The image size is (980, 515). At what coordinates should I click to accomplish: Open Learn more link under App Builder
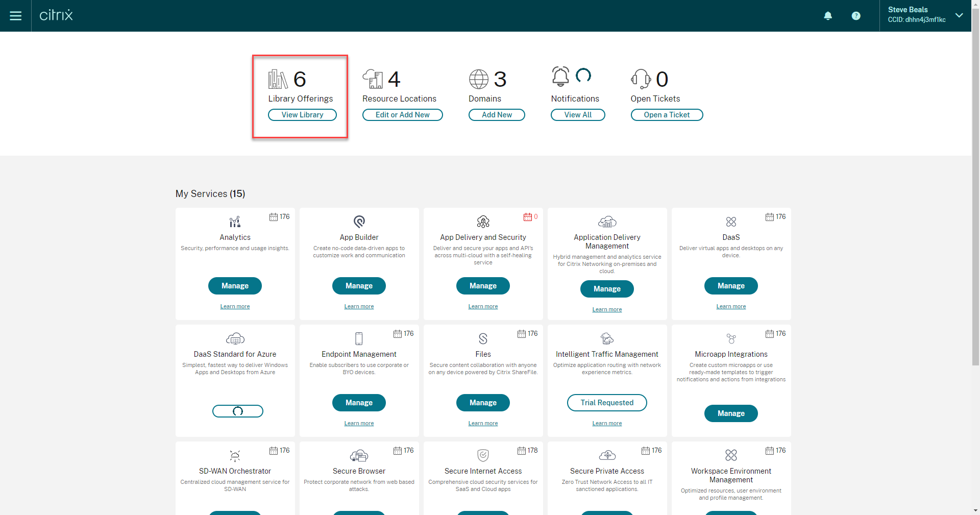pyautogui.click(x=359, y=307)
